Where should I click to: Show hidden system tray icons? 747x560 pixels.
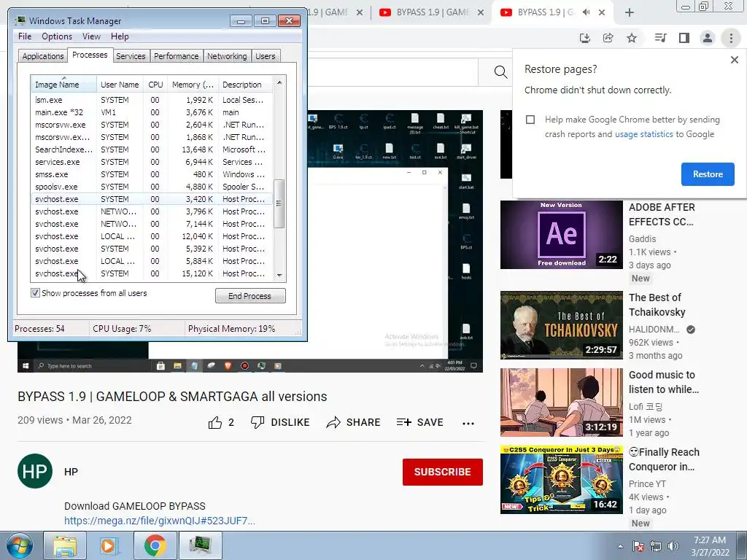[x=620, y=547]
